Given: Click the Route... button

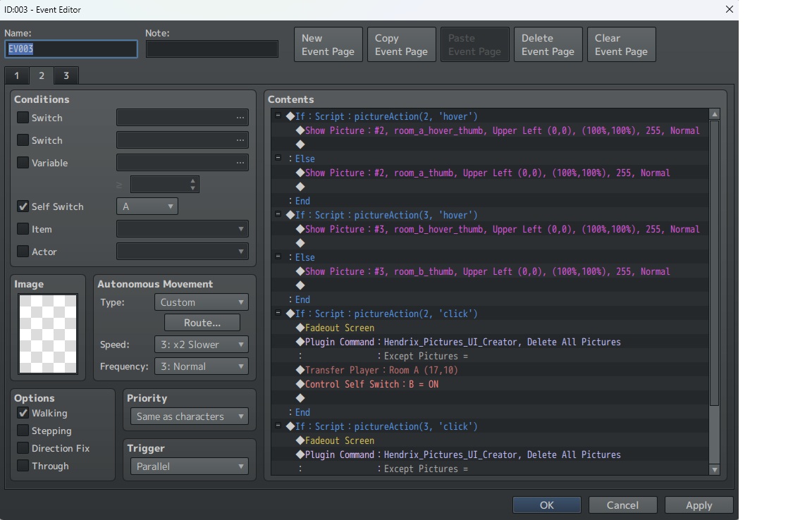Looking at the screenshot, I should click(202, 322).
